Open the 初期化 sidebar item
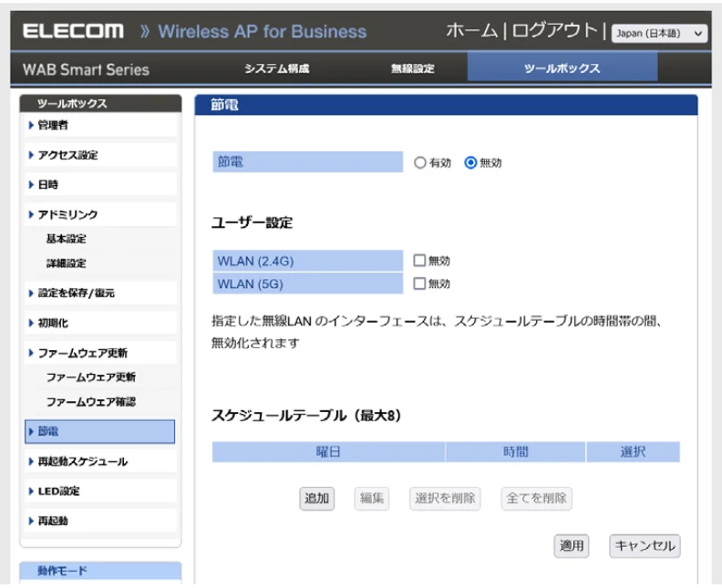The height and width of the screenshot is (588, 722). coord(100,323)
